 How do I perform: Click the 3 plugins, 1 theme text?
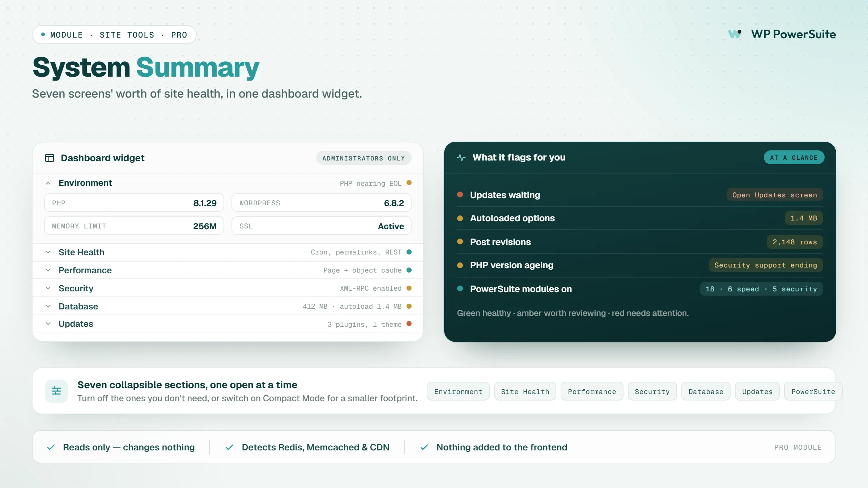[365, 324]
